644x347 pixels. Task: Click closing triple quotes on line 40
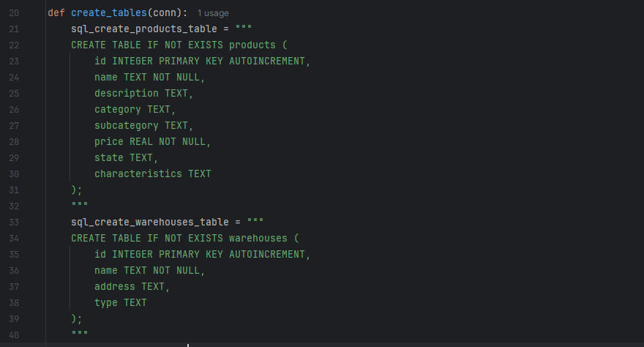point(79,333)
